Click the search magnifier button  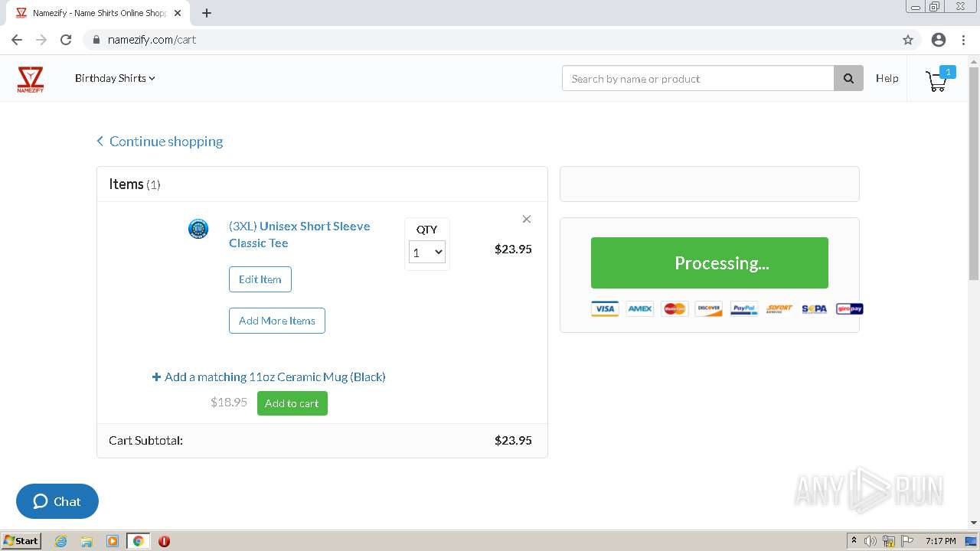848,78
